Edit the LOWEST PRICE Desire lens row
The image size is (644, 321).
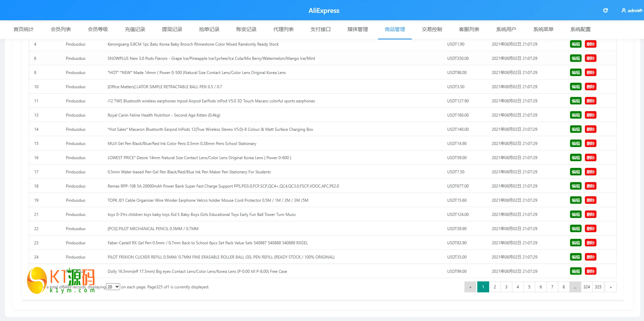coord(576,158)
